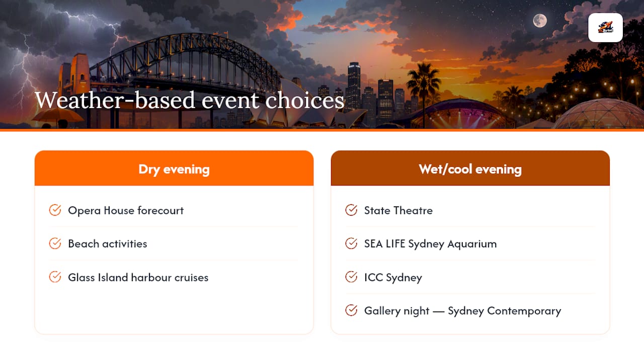Click the moon in the banner image
This screenshot has height=362, width=644.
(540, 21)
